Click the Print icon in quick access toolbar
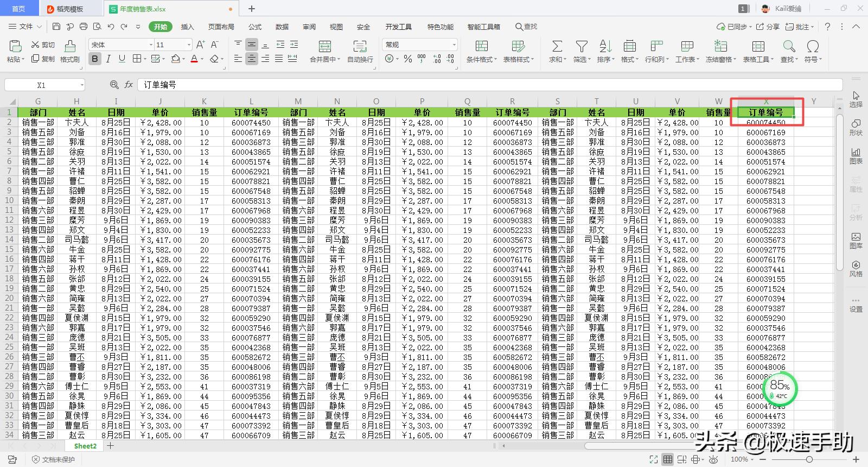The height and width of the screenshot is (467, 868). point(83,27)
